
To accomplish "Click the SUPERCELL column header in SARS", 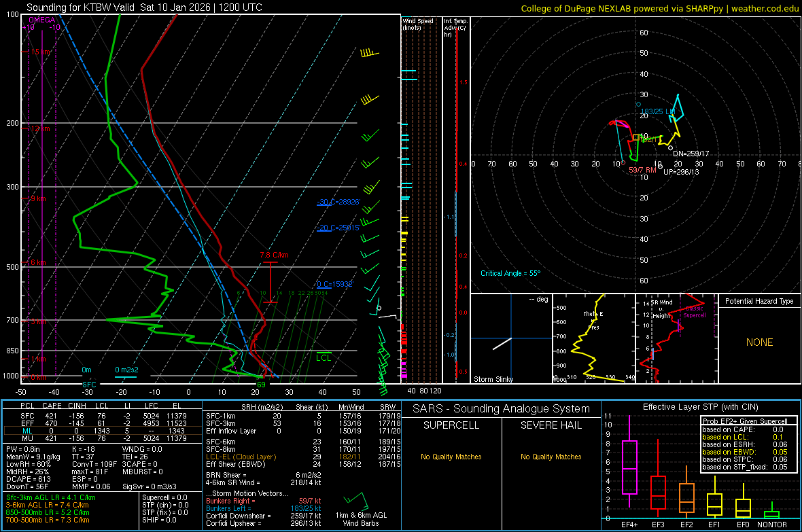I will coord(451,425).
